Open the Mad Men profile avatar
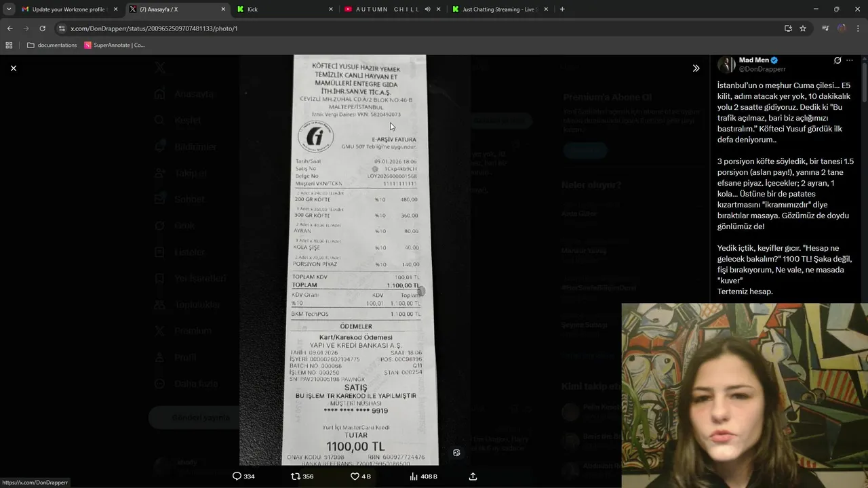 (x=726, y=64)
